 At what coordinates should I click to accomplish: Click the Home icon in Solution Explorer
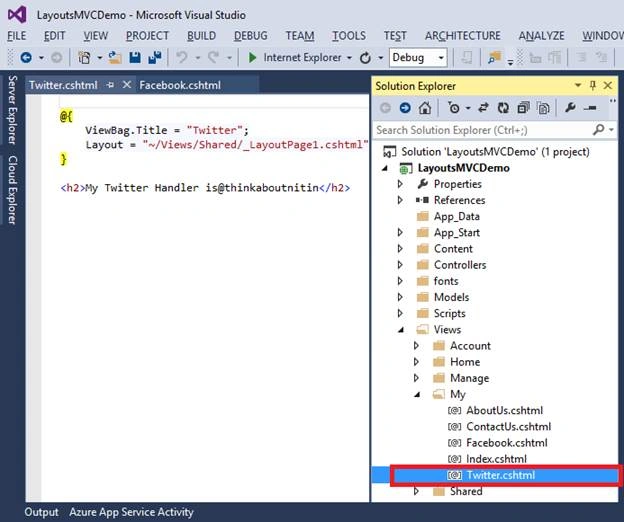click(425, 108)
